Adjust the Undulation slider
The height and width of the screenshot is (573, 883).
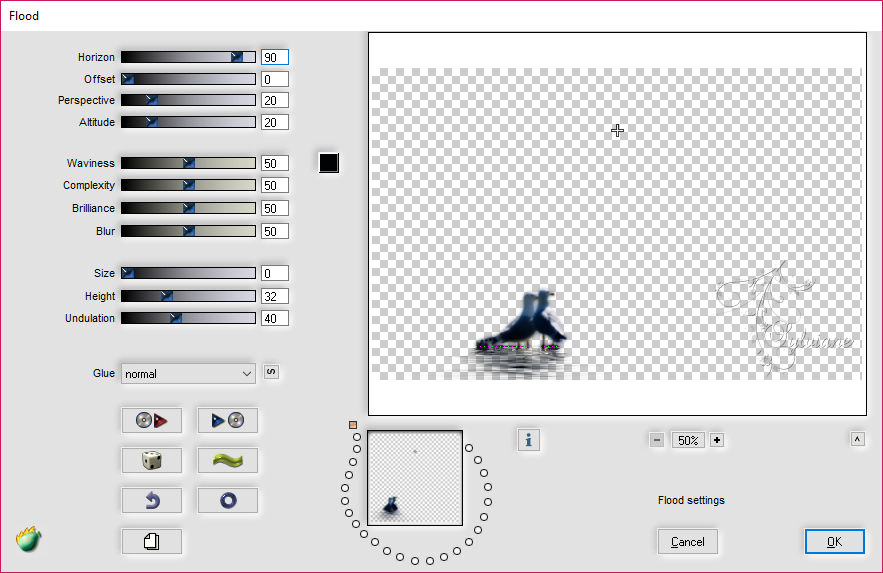[188, 318]
